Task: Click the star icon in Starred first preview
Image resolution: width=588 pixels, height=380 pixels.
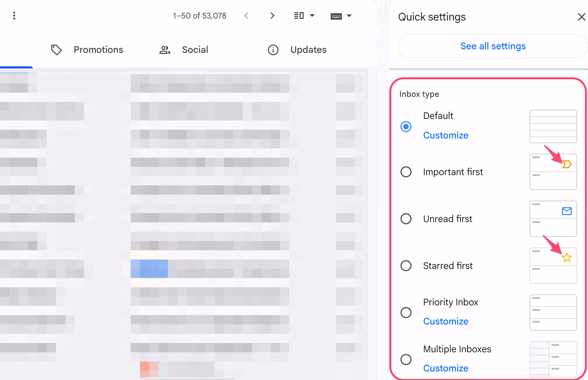Action: (567, 257)
